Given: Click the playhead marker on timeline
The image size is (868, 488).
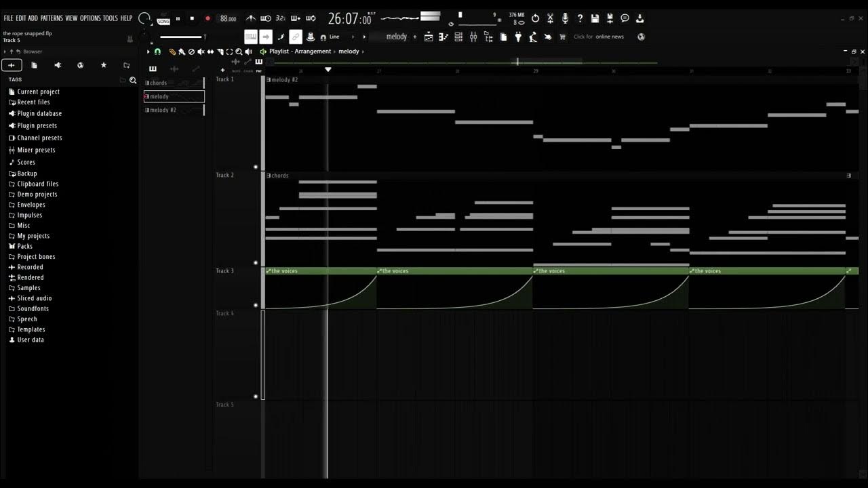Looking at the screenshot, I should coord(328,69).
